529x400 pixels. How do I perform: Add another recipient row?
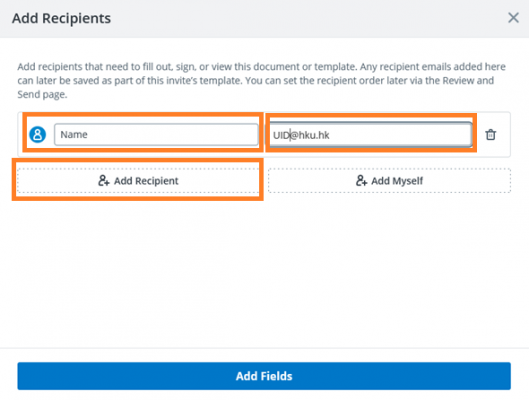pyautogui.click(x=138, y=181)
